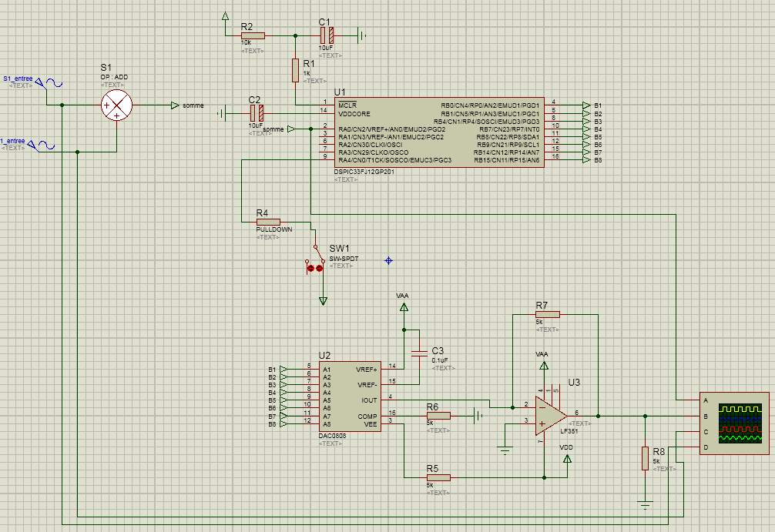Click the blue origin marker crosshair
The image size is (775, 532).
pyautogui.click(x=388, y=260)
